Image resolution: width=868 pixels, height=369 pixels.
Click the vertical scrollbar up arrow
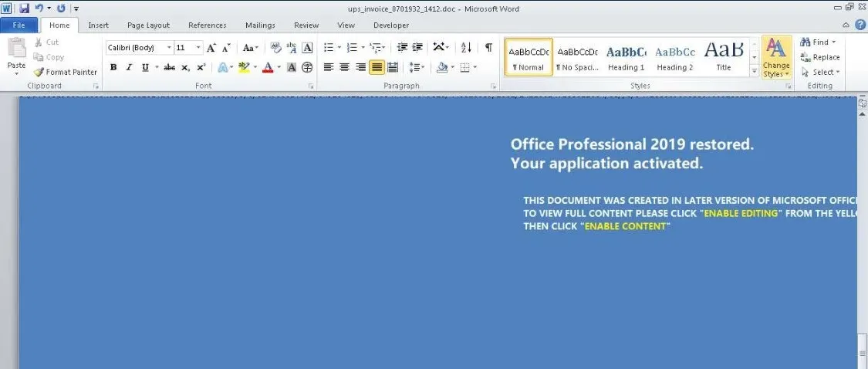tap(863, 113)
